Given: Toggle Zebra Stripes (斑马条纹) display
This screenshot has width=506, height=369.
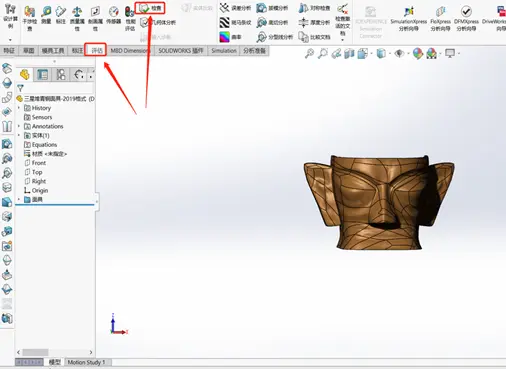Looking at the screenshot, I should [x=235, y=22].
